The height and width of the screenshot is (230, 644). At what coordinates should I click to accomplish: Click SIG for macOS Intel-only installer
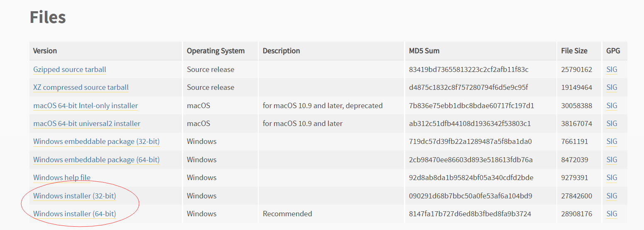612,106
